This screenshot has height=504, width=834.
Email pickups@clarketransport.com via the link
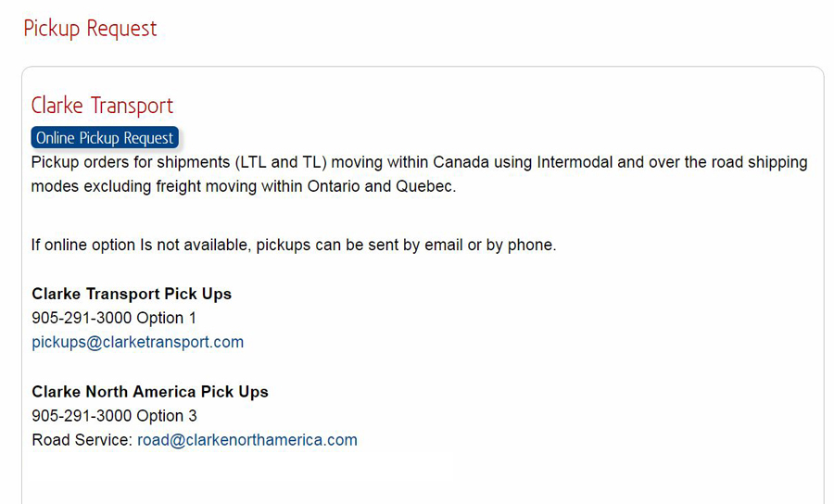138,342
